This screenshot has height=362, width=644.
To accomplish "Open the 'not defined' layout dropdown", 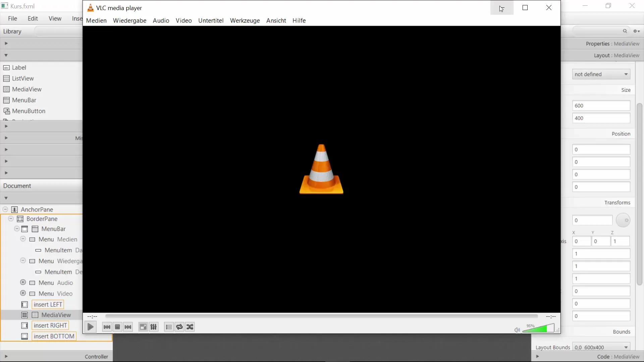I will [x=601, y=74].
